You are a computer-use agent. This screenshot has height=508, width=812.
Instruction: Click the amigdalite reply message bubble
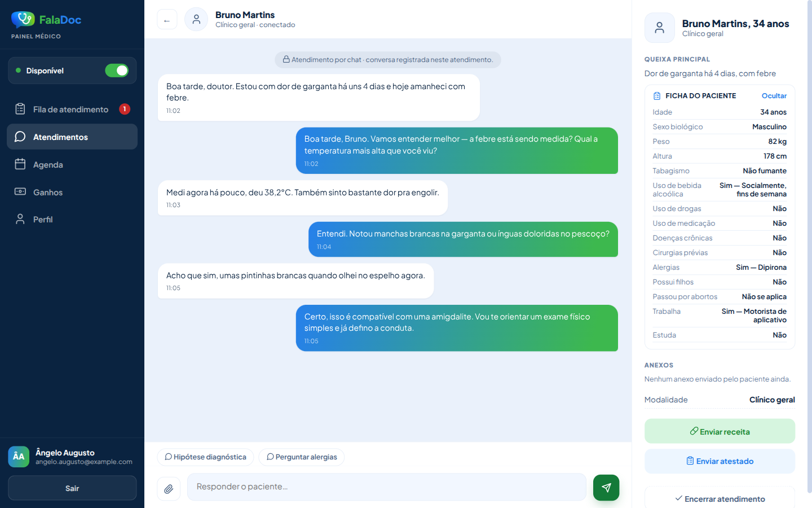click(457, 328)
